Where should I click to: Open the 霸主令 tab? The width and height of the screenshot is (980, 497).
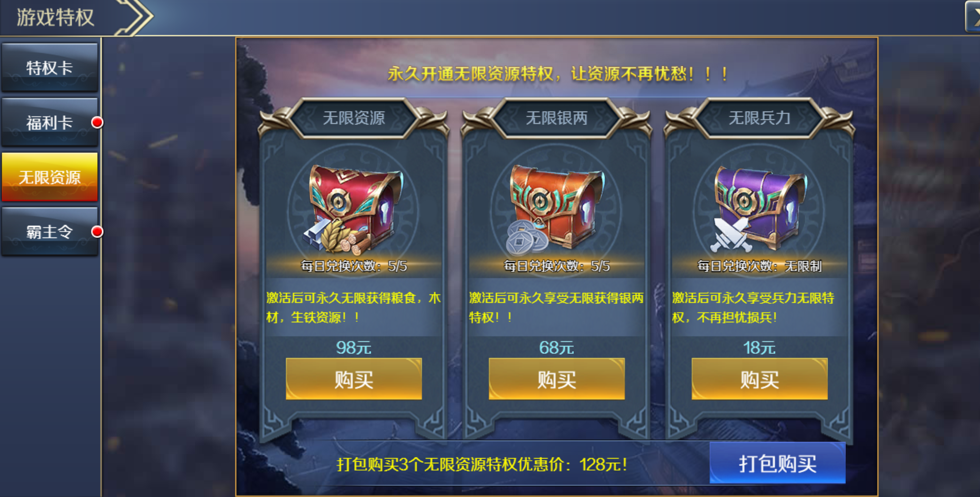tap(49, 232)
